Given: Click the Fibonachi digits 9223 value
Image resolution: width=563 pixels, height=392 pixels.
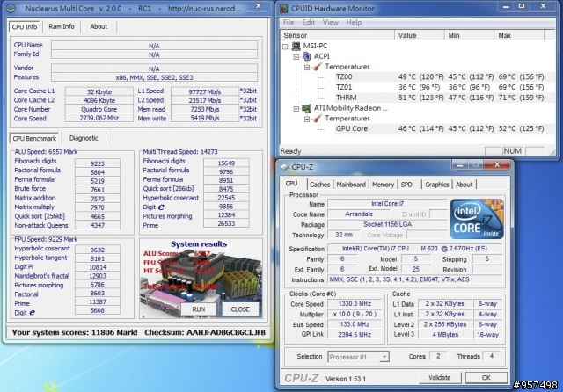Looking at the screenshot, I should tap(98, 163).
